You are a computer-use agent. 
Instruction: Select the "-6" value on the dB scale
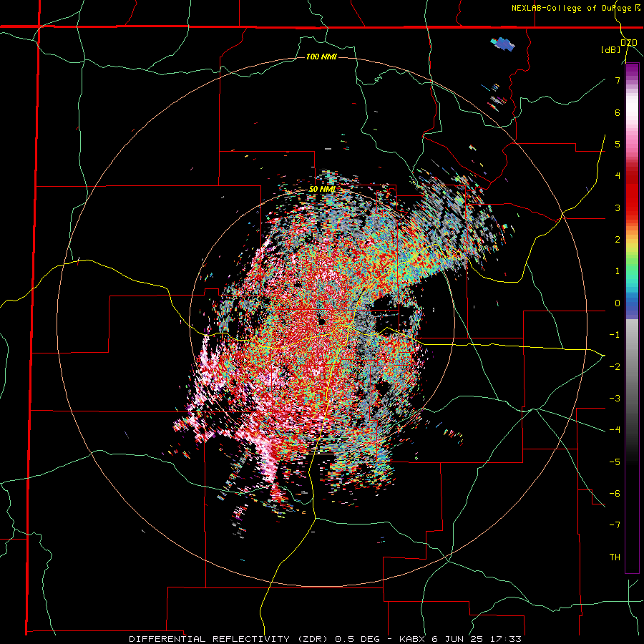(x=615, y=494)
